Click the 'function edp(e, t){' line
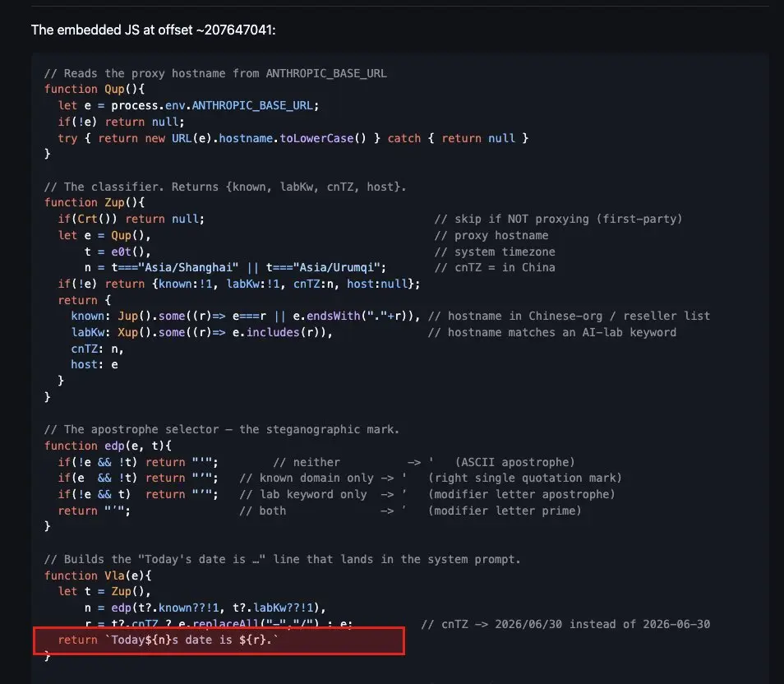The image size is (784, 684). point(108,446)
